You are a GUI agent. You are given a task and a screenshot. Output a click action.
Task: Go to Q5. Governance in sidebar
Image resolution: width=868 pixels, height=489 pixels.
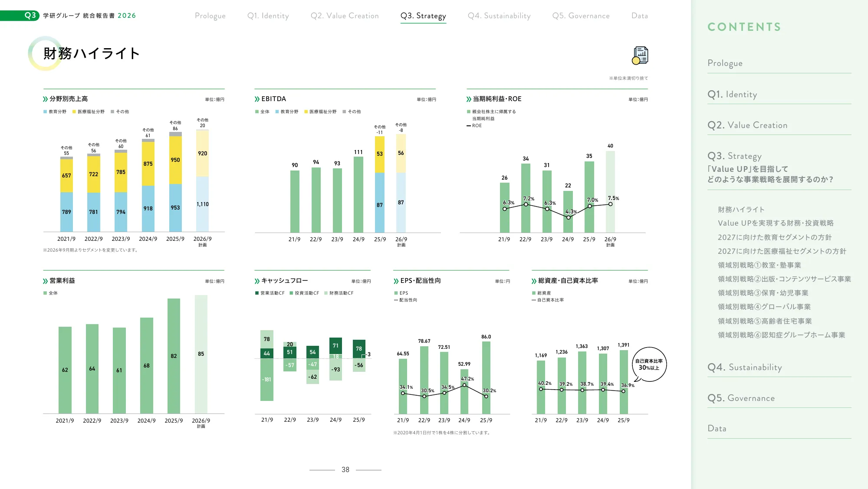click(x=741, y=398)
